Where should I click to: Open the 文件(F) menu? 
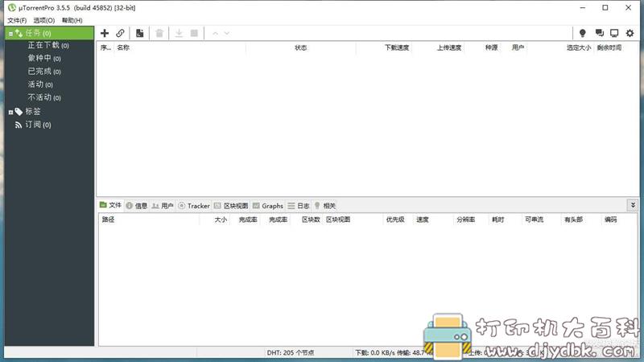point(17,20)
